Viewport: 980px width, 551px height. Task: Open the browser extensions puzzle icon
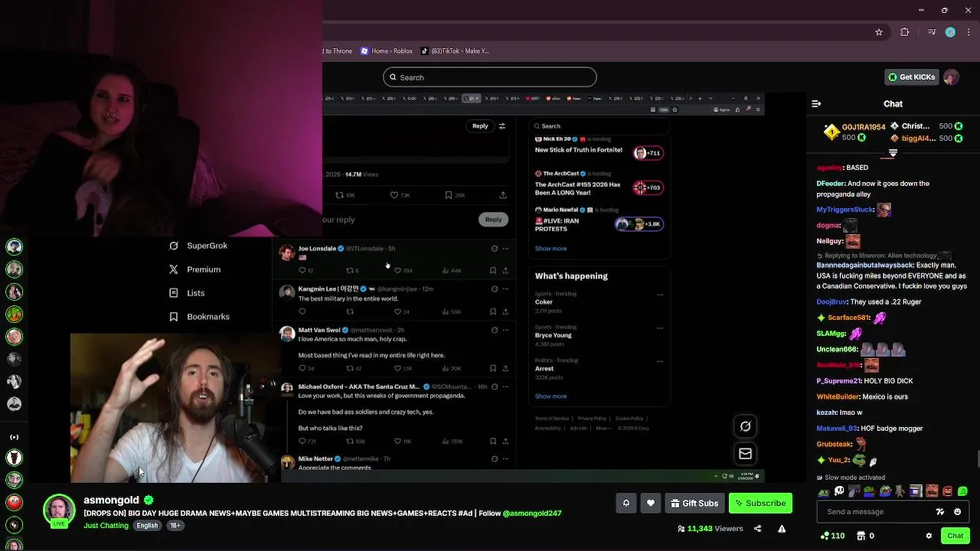[x=905, y=32]
